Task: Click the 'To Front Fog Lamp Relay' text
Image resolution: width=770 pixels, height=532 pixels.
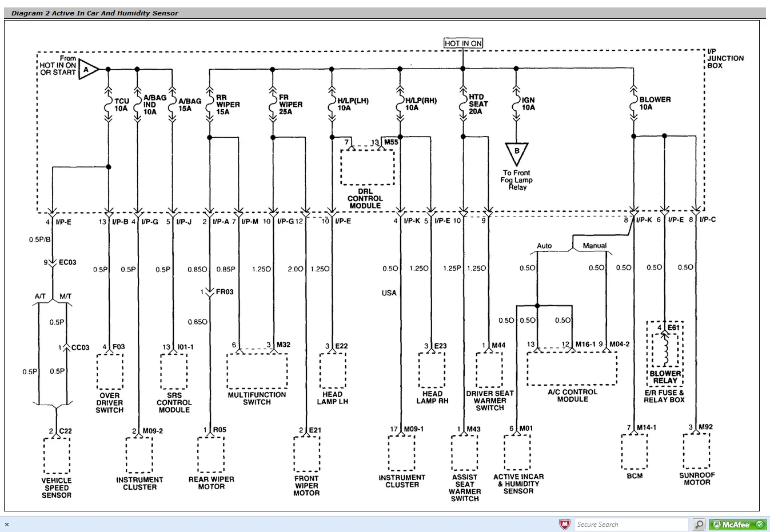Action: click(x=517, y=179)
